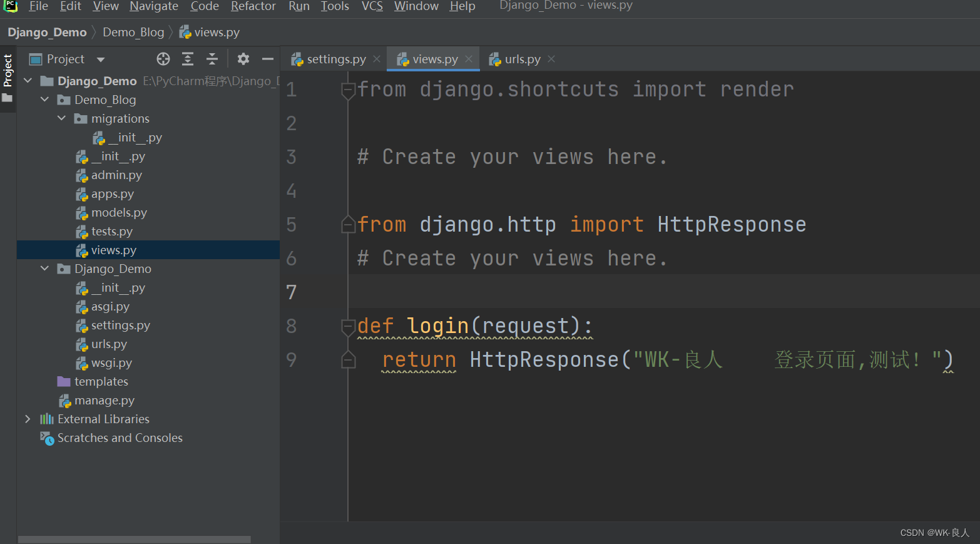Viewport: 980px width, 544px height.
Task: Click the Python file icon of admin.py
Action: pyautogui.click(x=82, y=175)
